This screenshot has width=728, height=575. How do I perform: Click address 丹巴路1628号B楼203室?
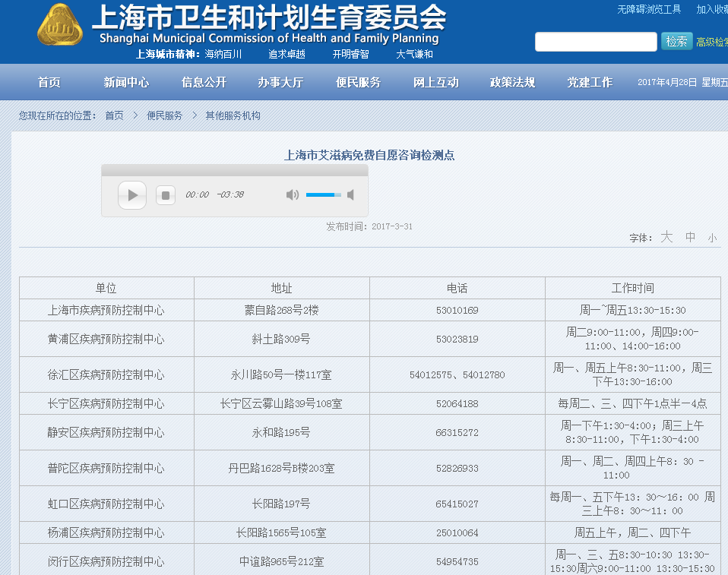(x=281, y=468)
